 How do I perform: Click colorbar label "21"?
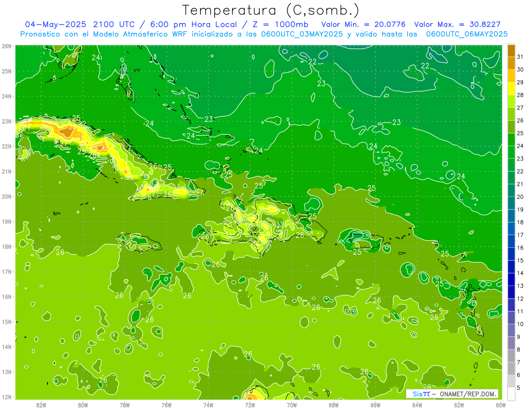pyautogui.click(x=520, y=184)
